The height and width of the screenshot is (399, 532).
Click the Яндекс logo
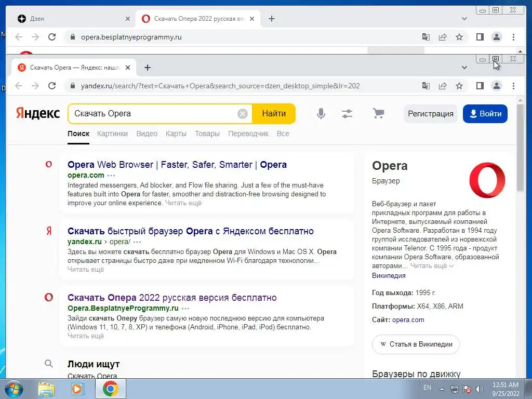[x=37, y=113]
